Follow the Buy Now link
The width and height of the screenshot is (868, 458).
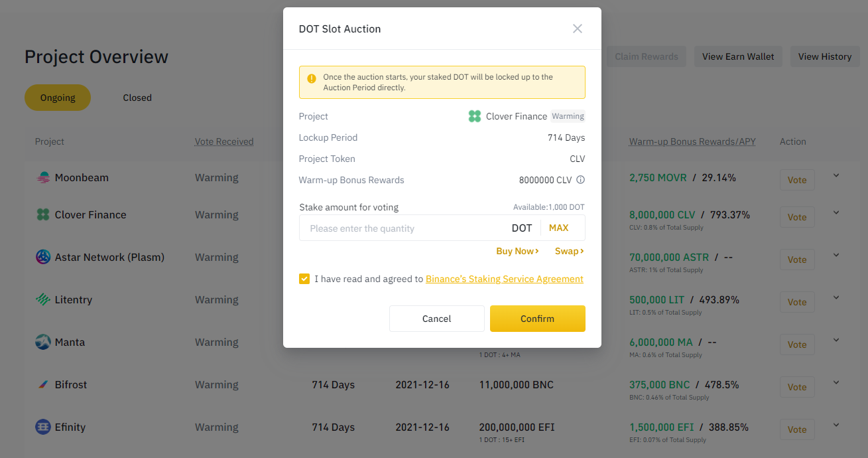point(517,251)
